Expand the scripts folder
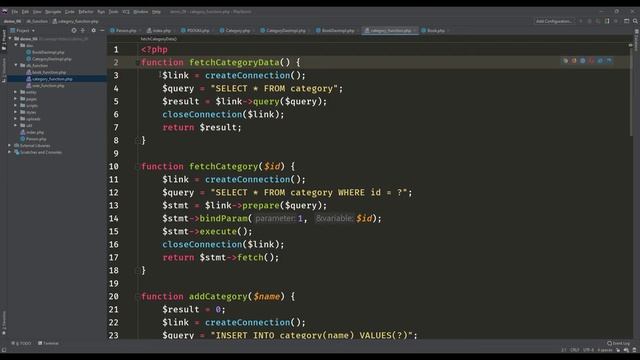Viewport: 640px width, 360px height. pyautogui.click(x=16, y=105)
